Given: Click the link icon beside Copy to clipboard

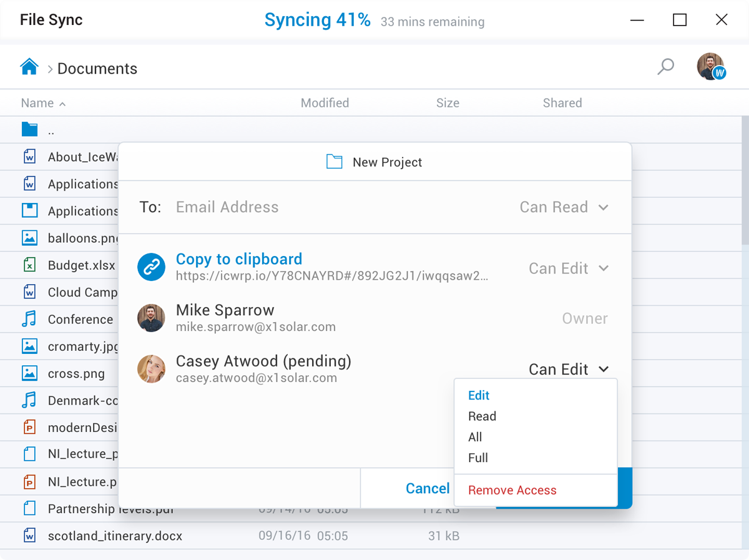Looking at the screenshot, I should 152,267.
